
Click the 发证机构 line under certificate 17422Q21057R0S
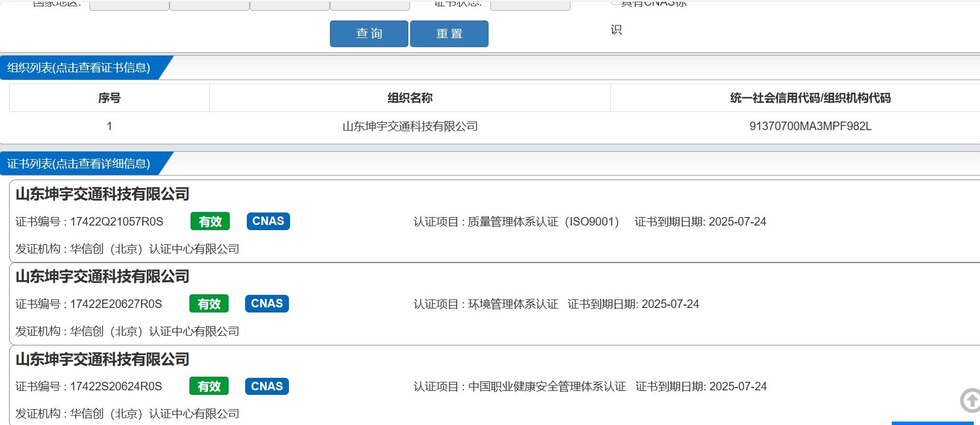pos(127,249)
